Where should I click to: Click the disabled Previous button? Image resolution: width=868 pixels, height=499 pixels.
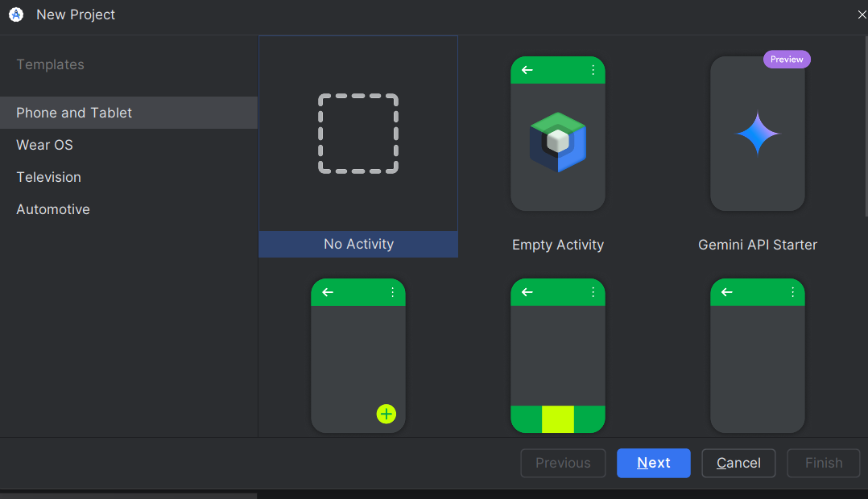[x=563, y=463]
